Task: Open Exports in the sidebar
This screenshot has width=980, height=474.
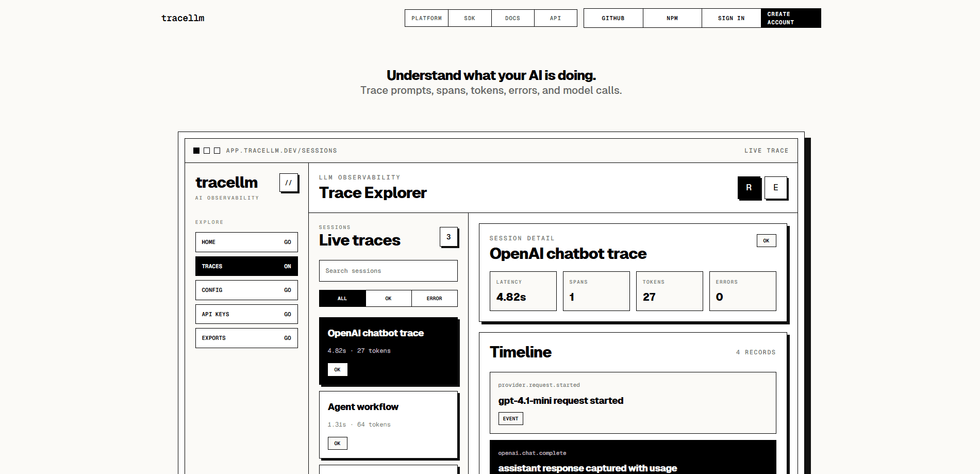Action: [x=246, y=338]
